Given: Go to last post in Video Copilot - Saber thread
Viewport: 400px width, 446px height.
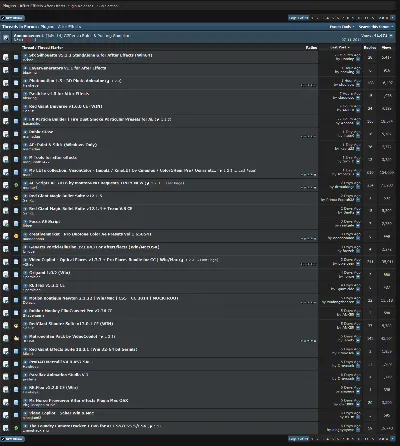Looking at the screenshot, I should click(358, 417).
